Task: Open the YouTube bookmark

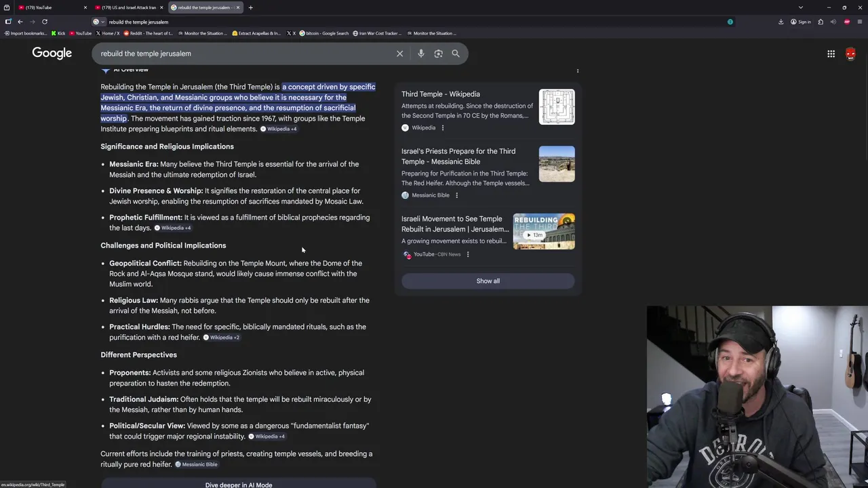Action: coord(81,33)
